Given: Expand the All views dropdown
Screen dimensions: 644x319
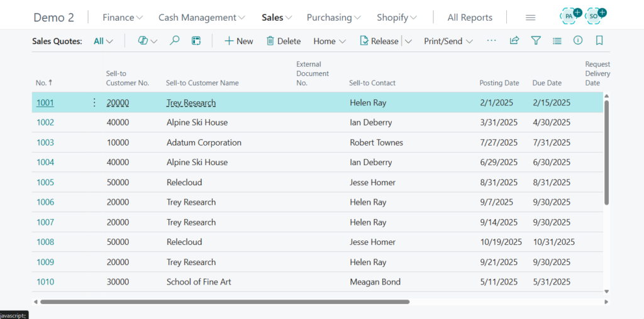Looking at the screenshot, I should click(103, 41).
